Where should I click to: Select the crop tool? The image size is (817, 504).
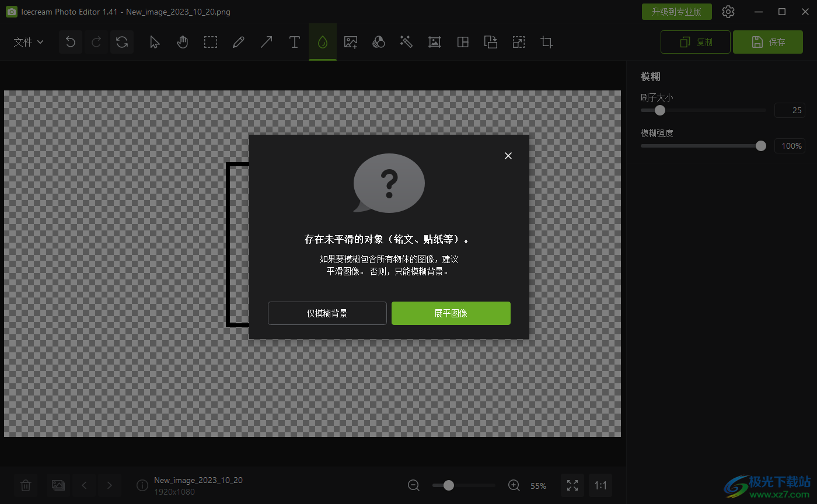[547, 42]
